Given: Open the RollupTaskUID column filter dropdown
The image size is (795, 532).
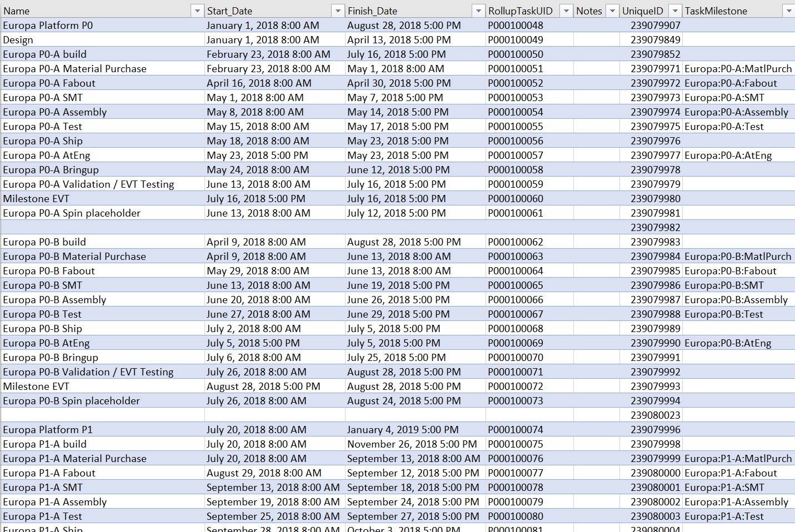Looking at the screenshot, I should point(566,11).
